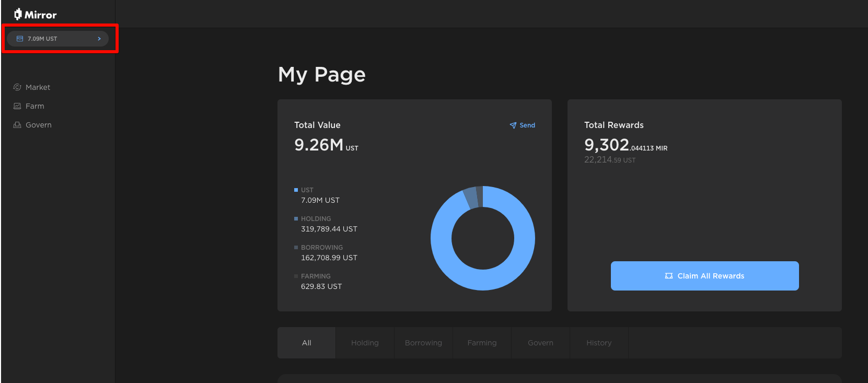Click the Farm chart icon

click(x=17, y=106)
